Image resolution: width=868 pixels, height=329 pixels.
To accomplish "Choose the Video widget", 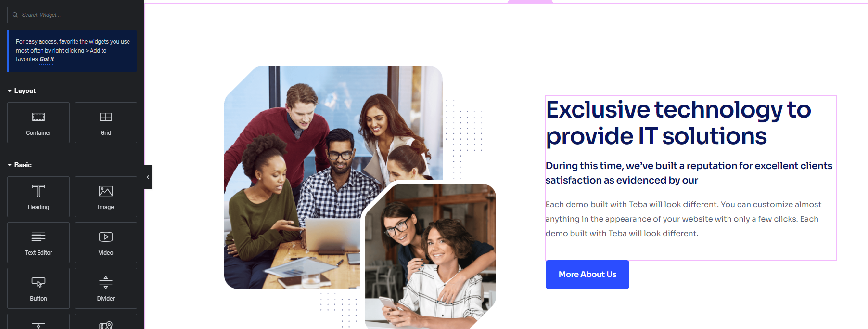I will [106, 242].
